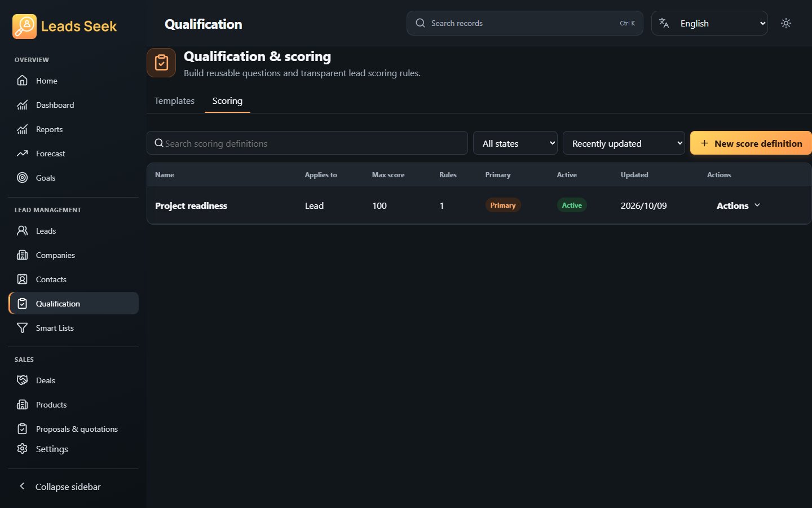The width and height of the screenshot is (812, 508).
Task: Open Home from the sidebar
Action: [x=73, y=81]
